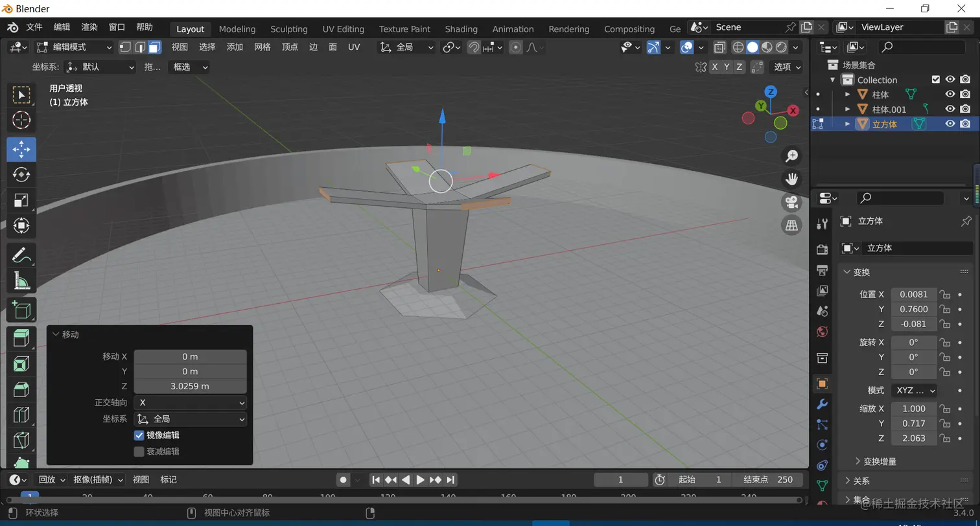Open World properties globe icon
980x526 pixels.
point(822,332)
